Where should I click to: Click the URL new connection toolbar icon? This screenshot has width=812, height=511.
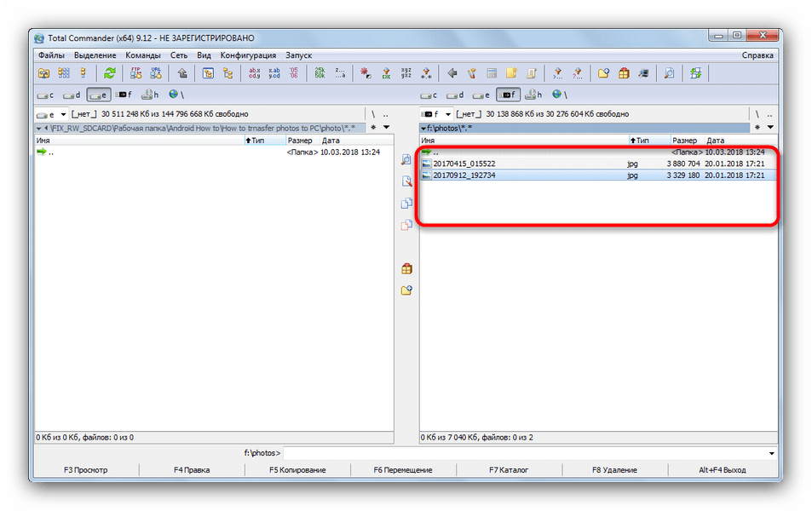click(156, 73)
